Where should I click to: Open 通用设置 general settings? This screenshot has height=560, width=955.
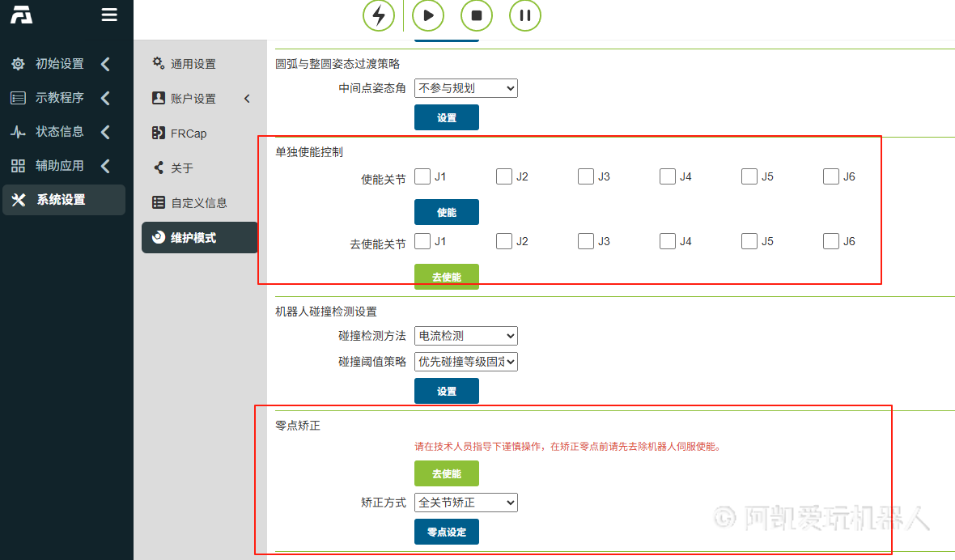coord(193,64)
